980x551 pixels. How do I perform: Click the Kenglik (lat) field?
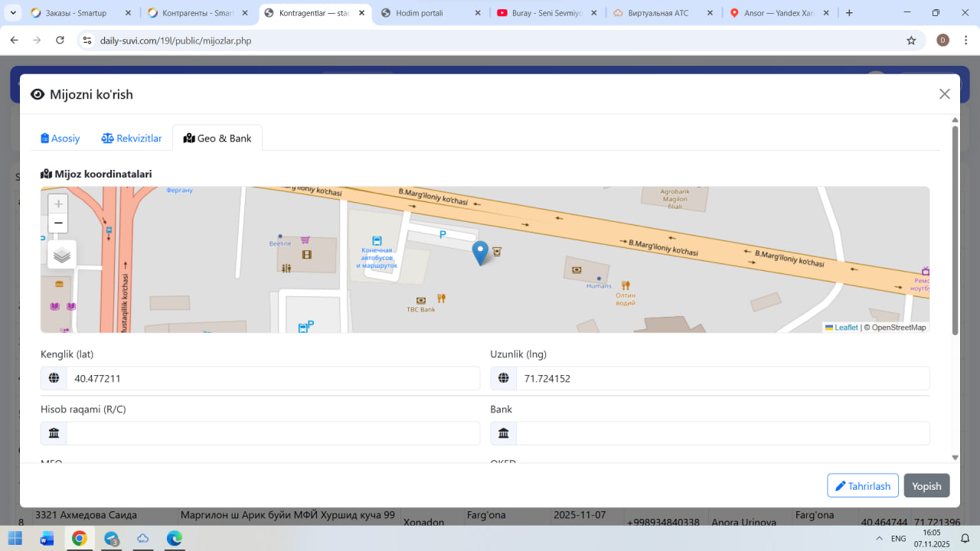coord(273,378)
